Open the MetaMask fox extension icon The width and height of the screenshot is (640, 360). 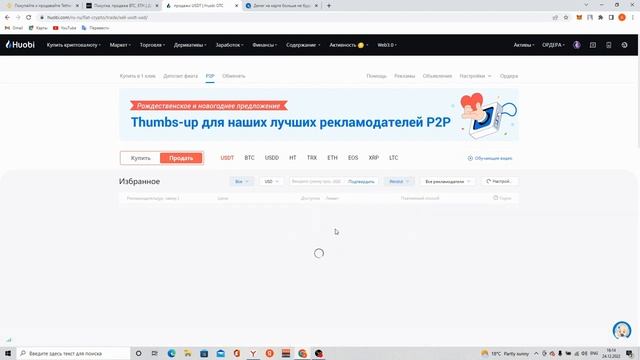(579, 18)
